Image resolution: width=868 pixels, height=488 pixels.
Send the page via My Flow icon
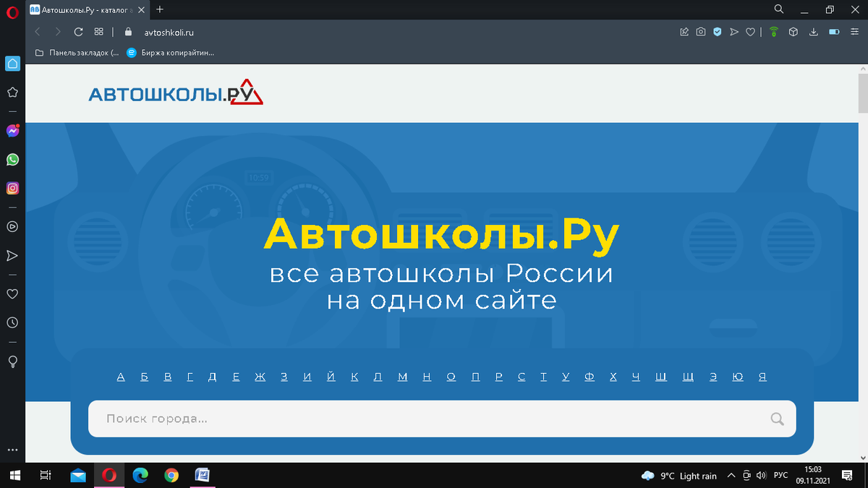click(734, 32)
